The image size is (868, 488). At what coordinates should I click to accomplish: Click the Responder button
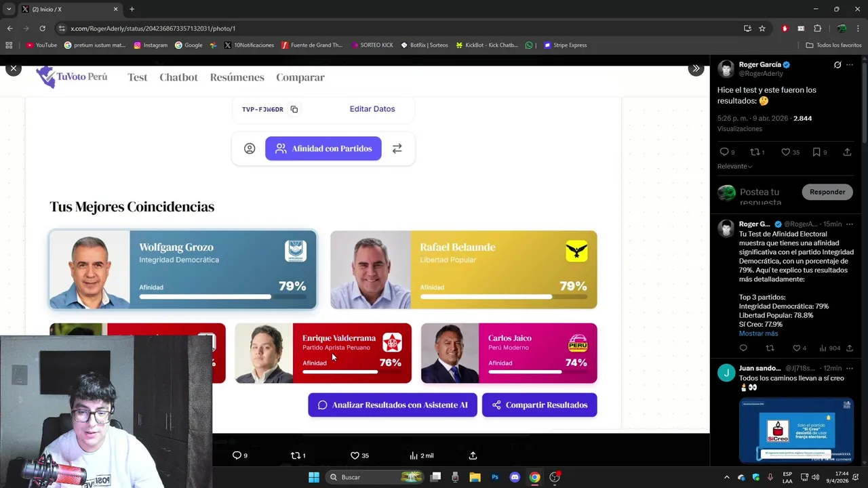(827, 192)
